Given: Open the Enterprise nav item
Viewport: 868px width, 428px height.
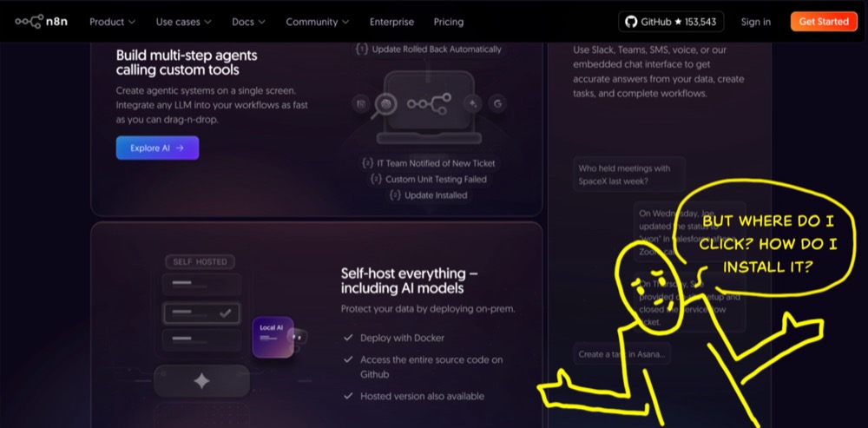Looking at the screenshot, I should pyautogui.click(x=391, y=22).
